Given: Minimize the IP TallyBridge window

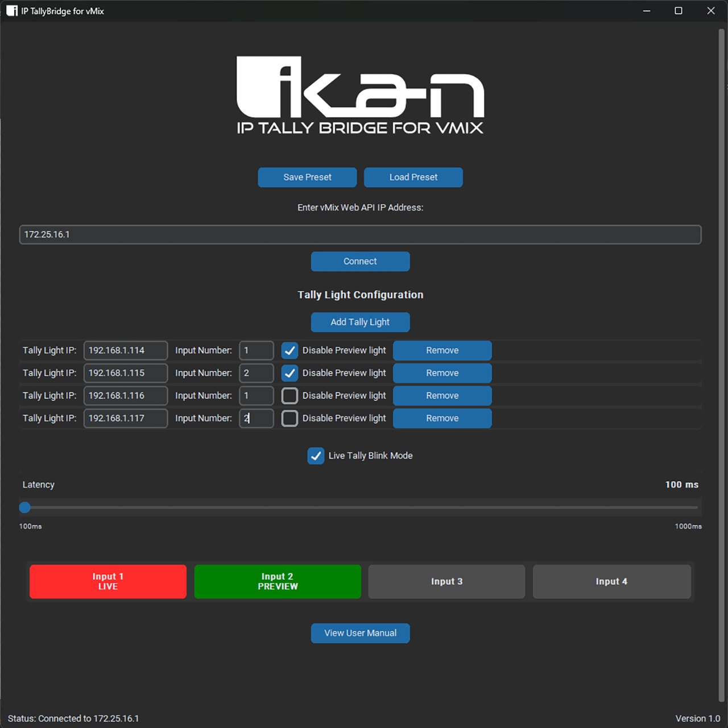Looking at the screenshot, I should click(647, 11).
